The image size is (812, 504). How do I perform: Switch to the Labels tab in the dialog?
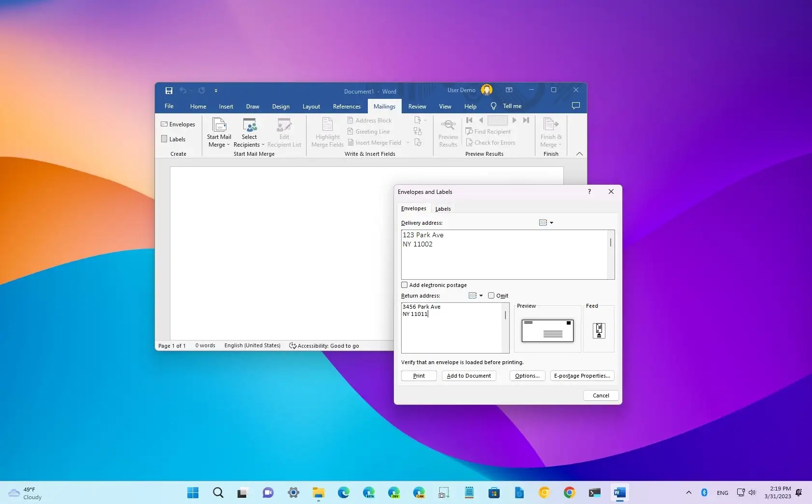[443, 208]
